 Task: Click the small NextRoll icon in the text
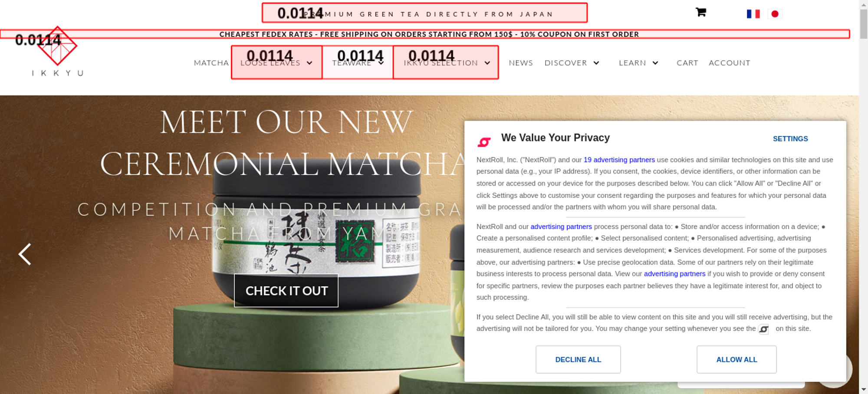tap(763, 329)
